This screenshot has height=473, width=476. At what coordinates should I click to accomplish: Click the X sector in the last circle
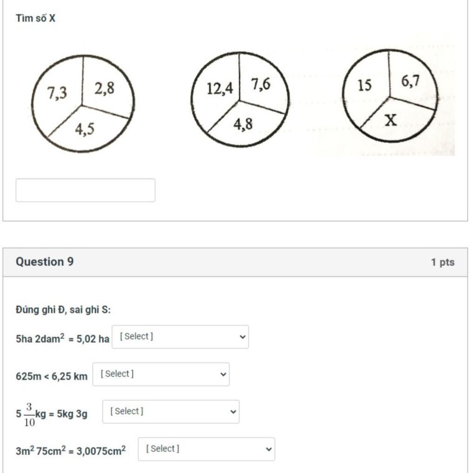390,120
